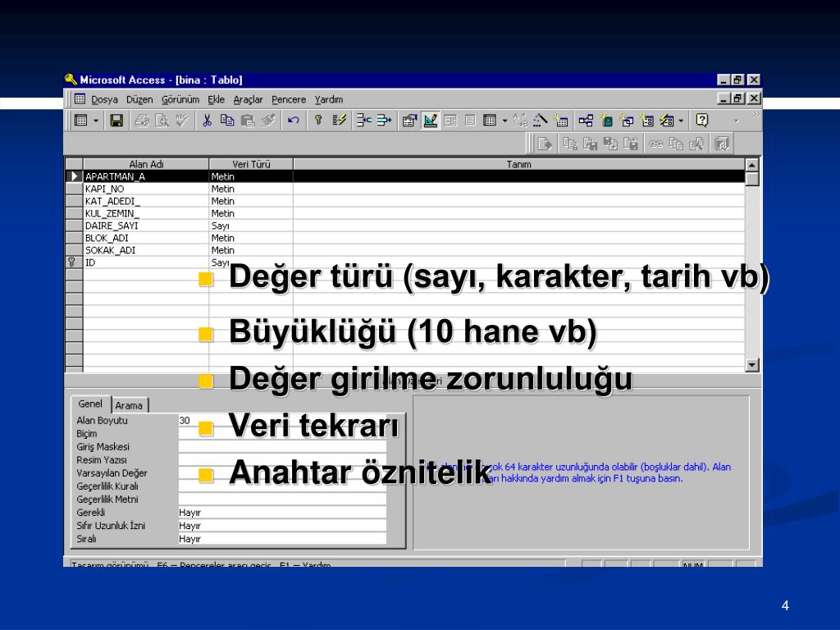Select the ID row via its key selector
The height and width of the screenshot is (630, 840).
[73, 262]
